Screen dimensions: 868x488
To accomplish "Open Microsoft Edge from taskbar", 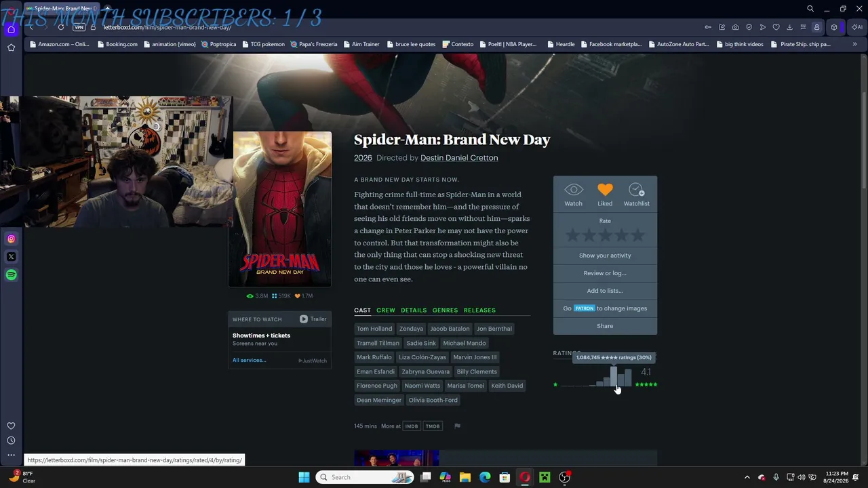I will coord(485,477).
